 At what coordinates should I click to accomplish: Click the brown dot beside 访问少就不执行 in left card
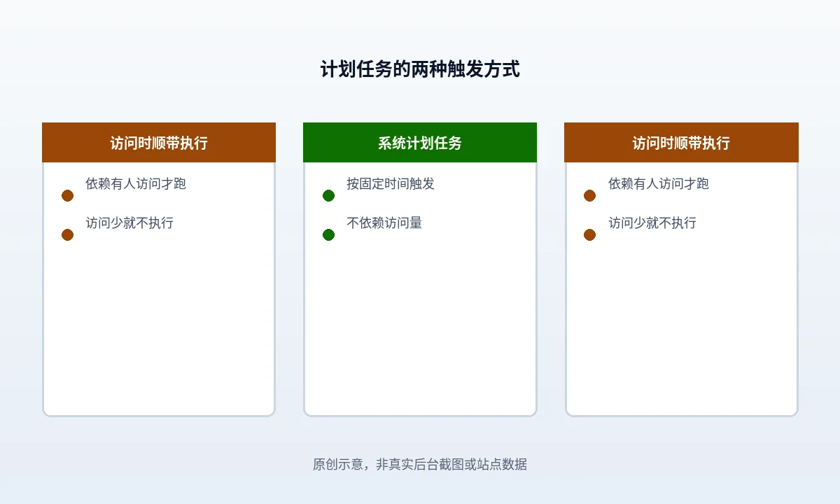[x=67, y=234]
